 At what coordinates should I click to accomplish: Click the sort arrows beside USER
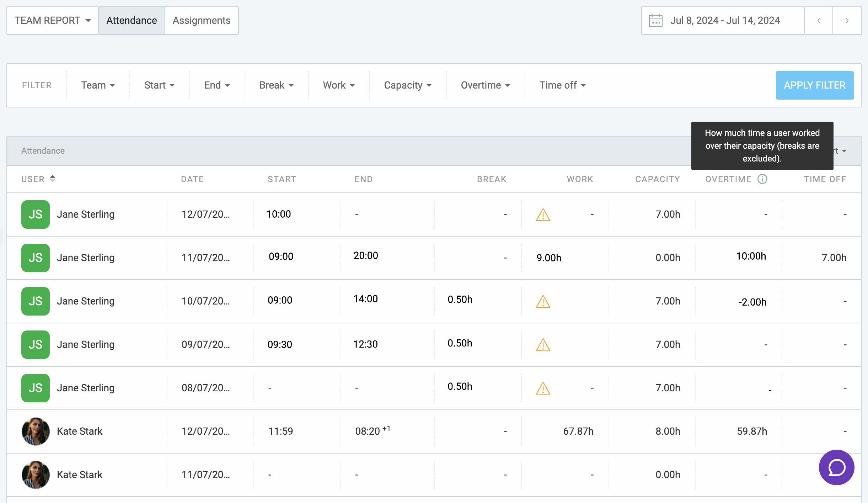tap(53, 179)
